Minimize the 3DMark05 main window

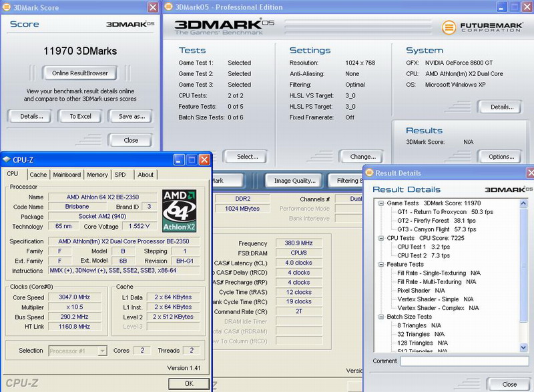click(x=502, y=7)
